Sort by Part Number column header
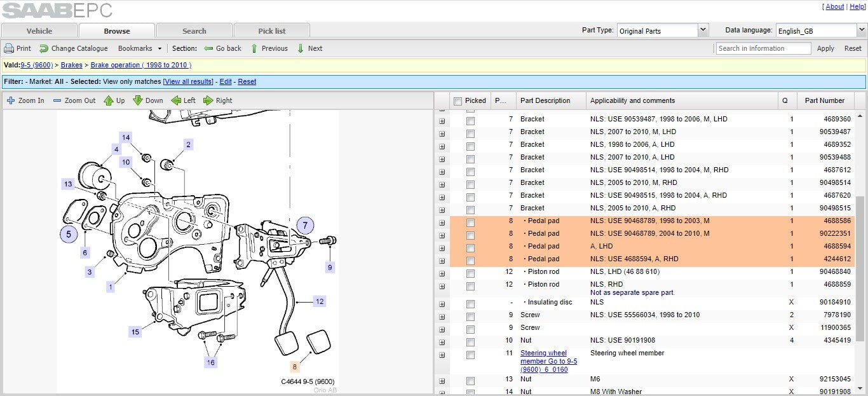The height and width of the screenshot is (396, 868). click(825, 100)
